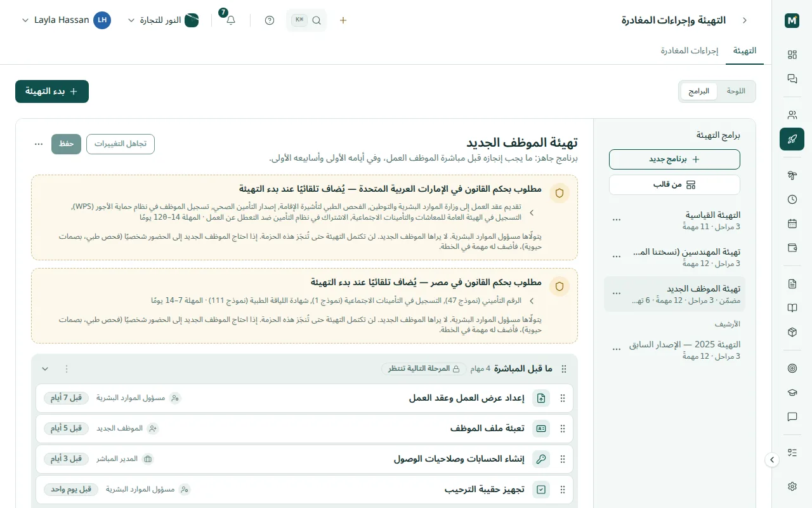
Task: Collapse the sidebar with the chevron button
Action: pyautogui.click(x=772, y=460)
